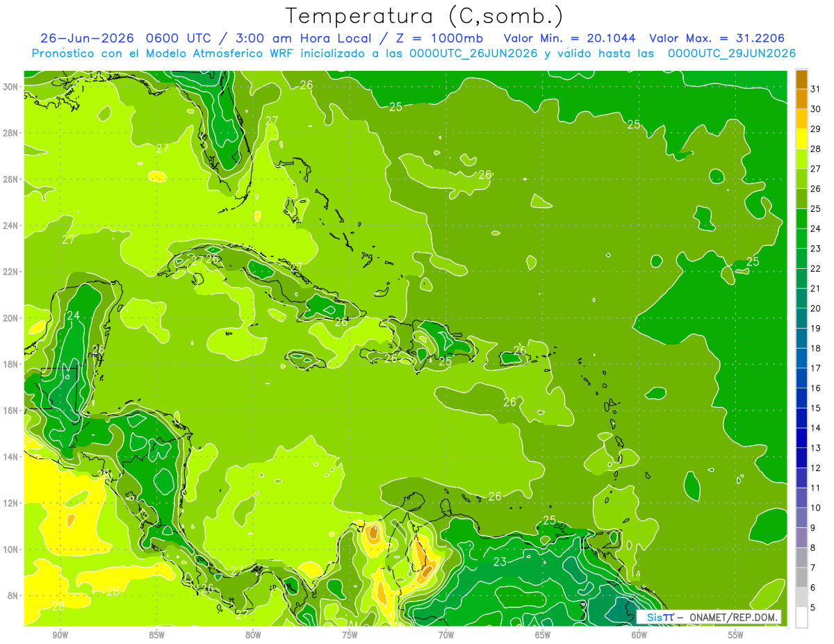Screen dimensions: 834x644
Task: Click the '22N' latitude axis label
Action: (10, 271)
